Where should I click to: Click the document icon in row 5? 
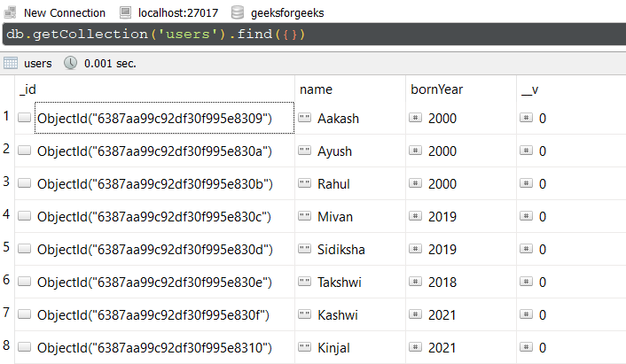[x=24, y=249]
